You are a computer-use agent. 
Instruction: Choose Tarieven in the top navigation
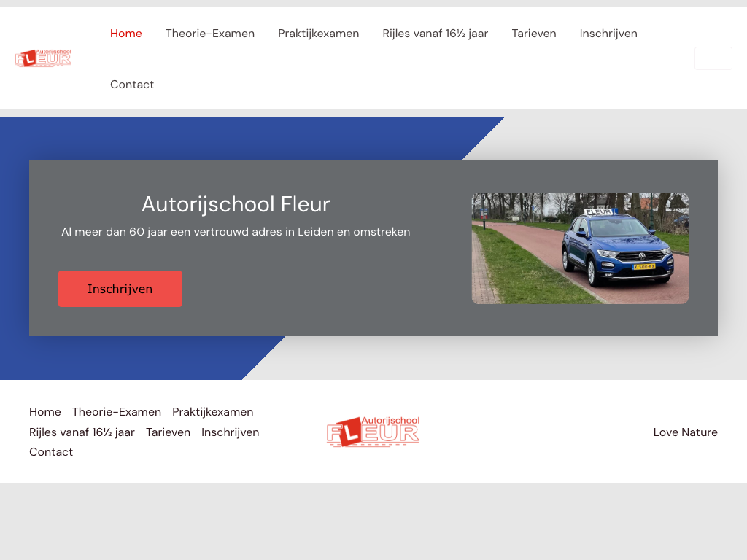(534, 34)
